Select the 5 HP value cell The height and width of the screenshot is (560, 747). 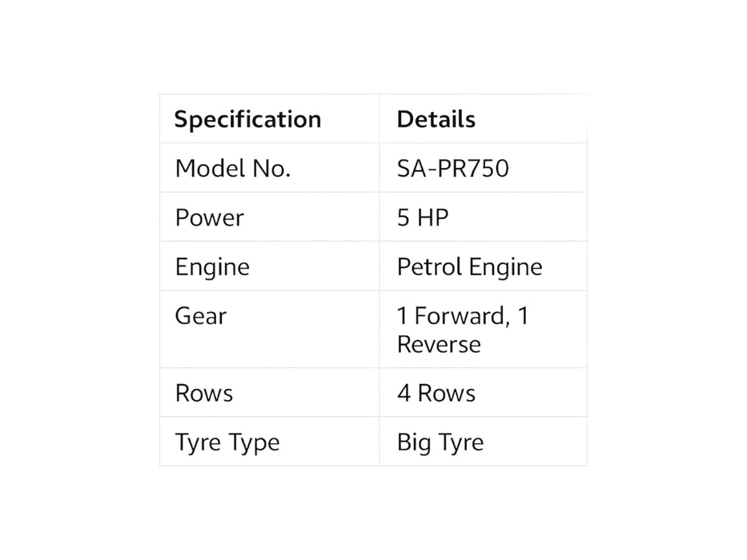pos(423,218)
